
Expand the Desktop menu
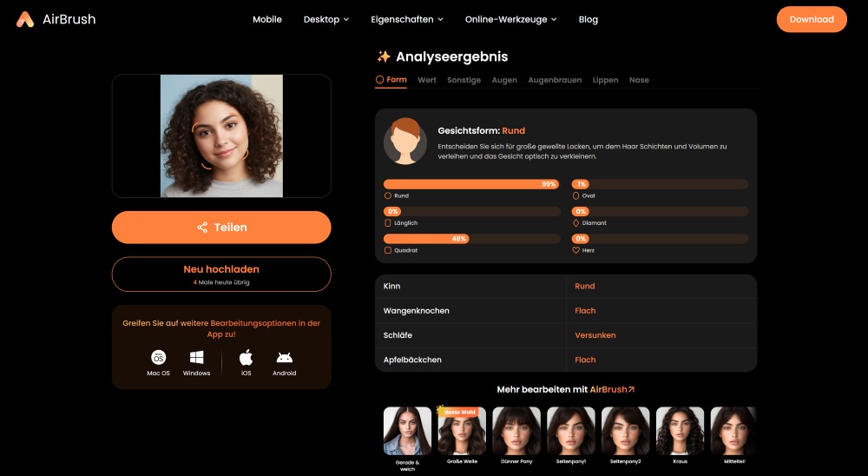point(326,19)
